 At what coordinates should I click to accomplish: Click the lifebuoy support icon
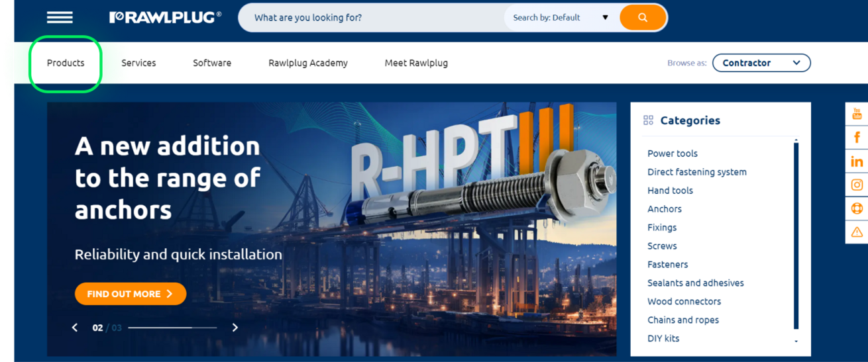(x=857, y=208)
